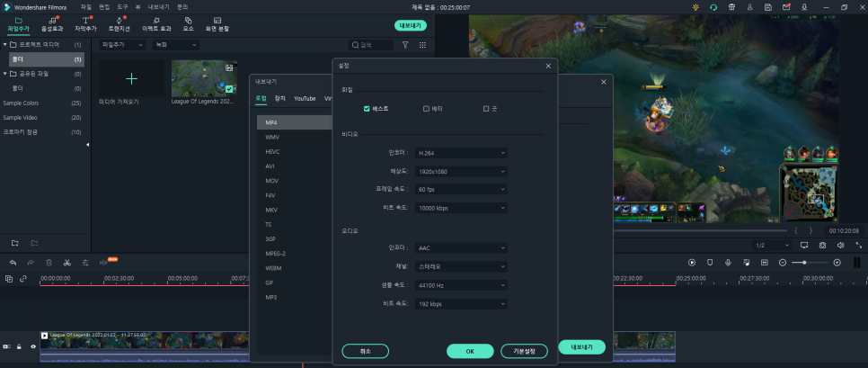The image size is (868, 368).
Task: Open the 파일 menu
Action: (85, 7)
